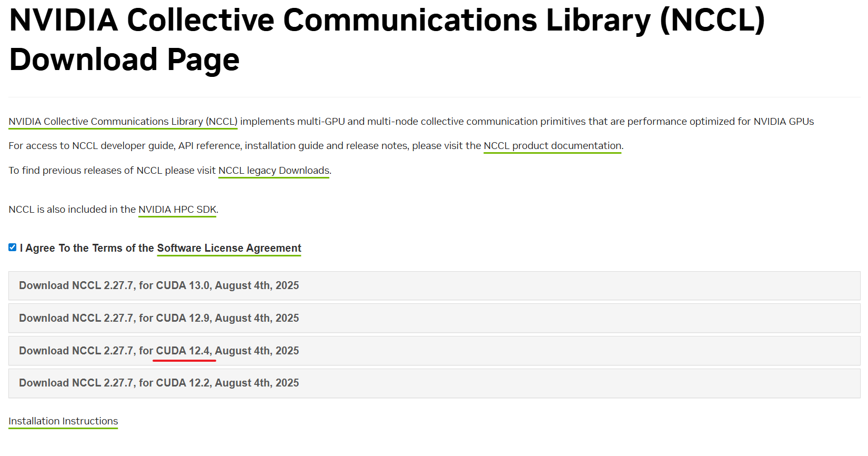Expand Download NCCL 2.27.7 for CUDA 12.4
This screenshot has width=868, height=456.
pos(434,351)
